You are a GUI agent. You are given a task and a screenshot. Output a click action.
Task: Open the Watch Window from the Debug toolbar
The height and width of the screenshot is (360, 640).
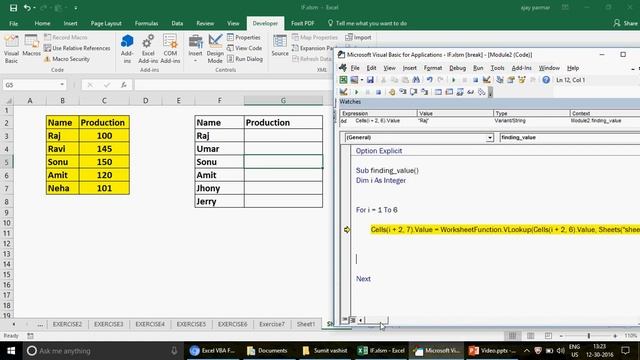point(460,92)
